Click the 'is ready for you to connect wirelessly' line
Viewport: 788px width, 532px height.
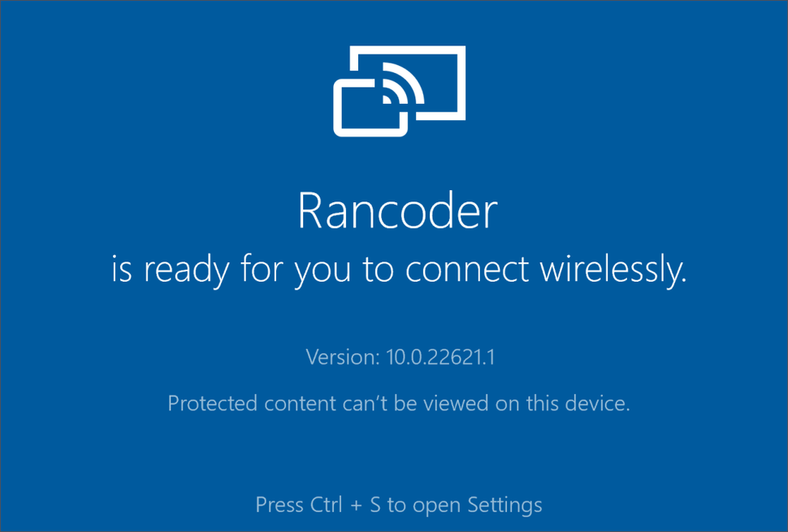(x=399, y=270)
